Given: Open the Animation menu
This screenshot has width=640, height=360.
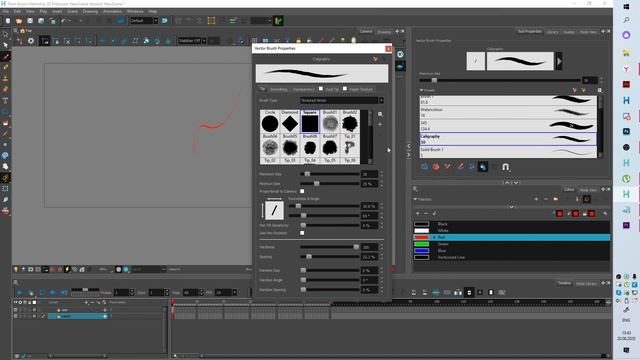Looking at the screenshot, I should pos(112,11).
